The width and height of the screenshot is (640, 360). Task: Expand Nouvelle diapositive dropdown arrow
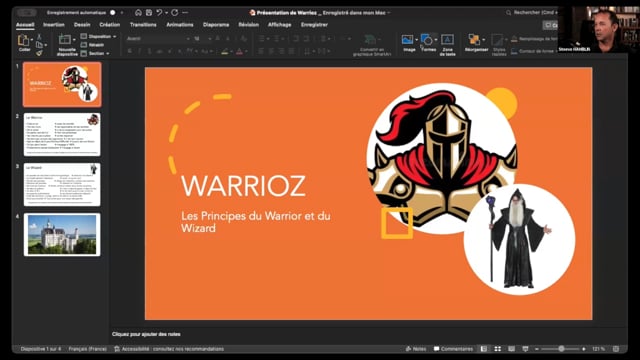74,40
